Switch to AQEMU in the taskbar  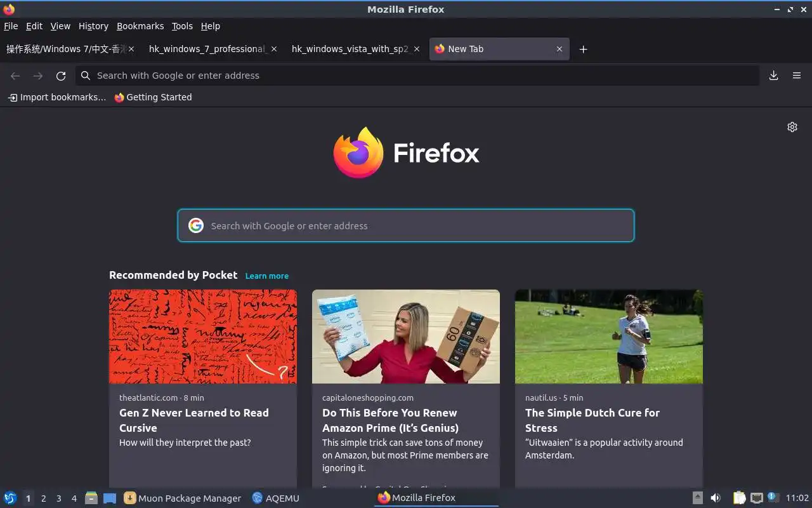[275, 498]
